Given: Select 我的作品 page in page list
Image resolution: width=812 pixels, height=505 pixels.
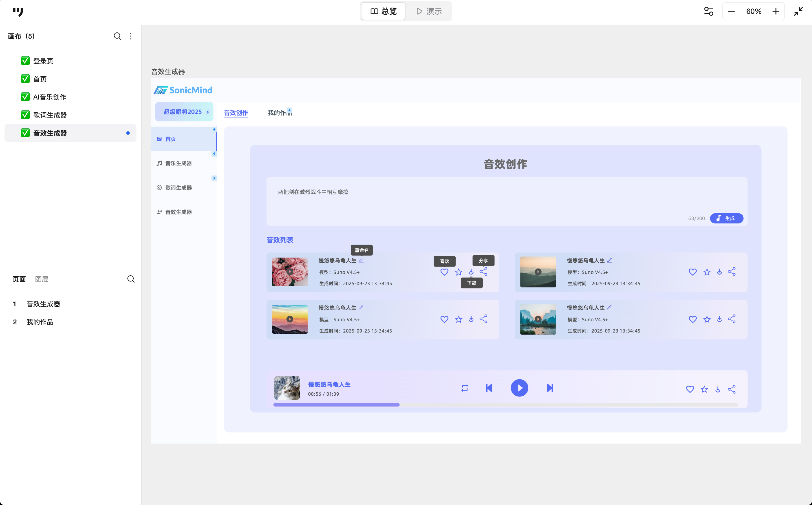Looking at the screenshot, I should [40, 322].
